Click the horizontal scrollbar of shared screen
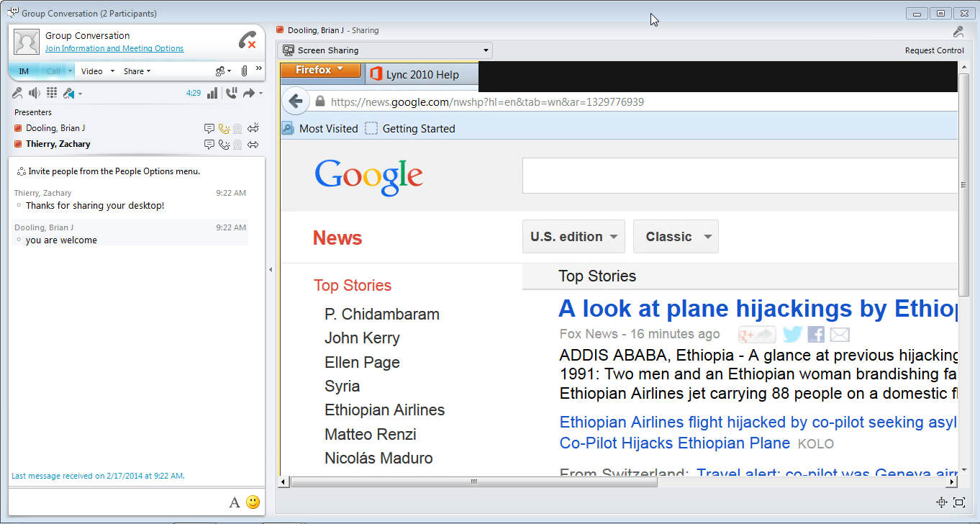This screenshot has height=524, width=980. pos(473,482)
